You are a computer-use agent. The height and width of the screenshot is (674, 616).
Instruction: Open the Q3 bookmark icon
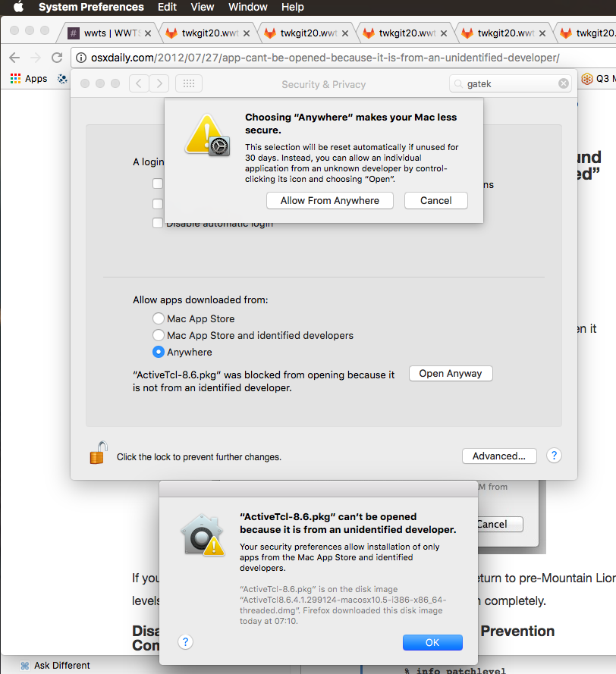[x=586, y=79]
